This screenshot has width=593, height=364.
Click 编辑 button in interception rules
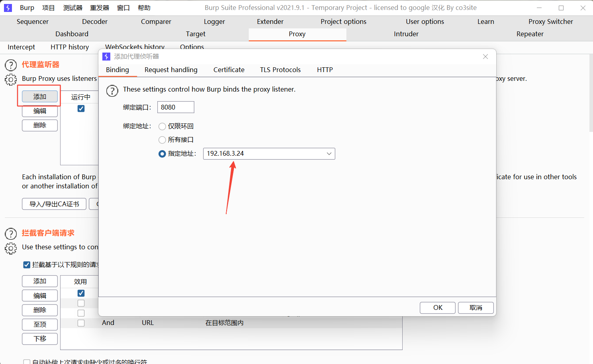40,296
